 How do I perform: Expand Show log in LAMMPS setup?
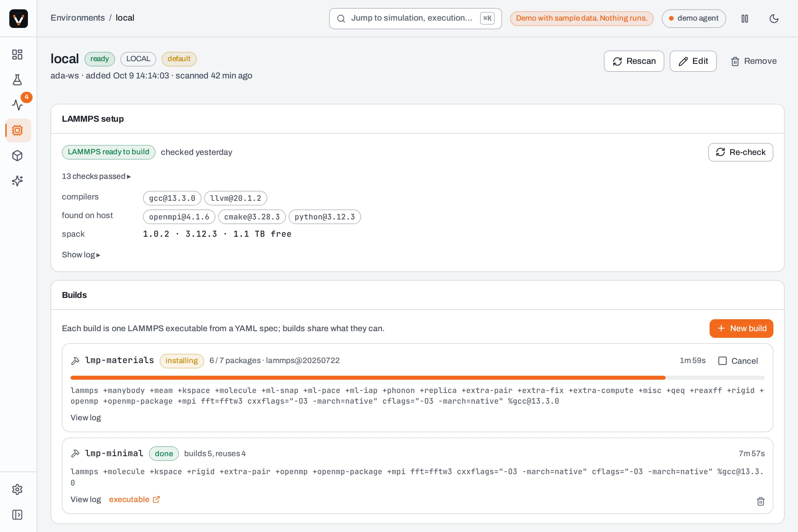[x=81, y=255]
